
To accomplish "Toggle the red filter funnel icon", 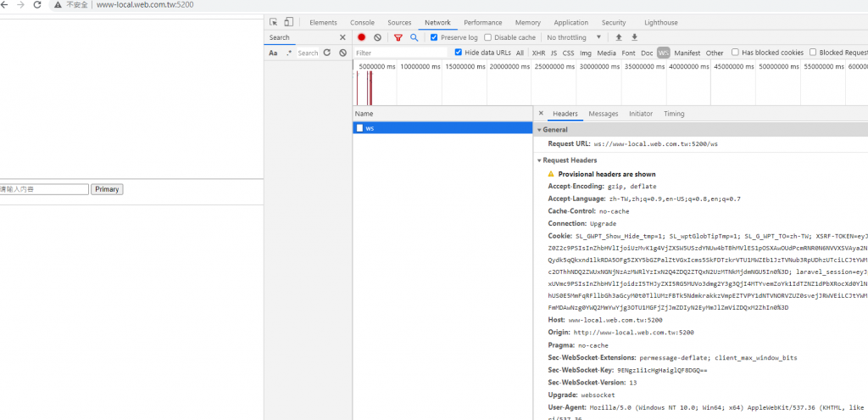I will [x=398, y=37].
